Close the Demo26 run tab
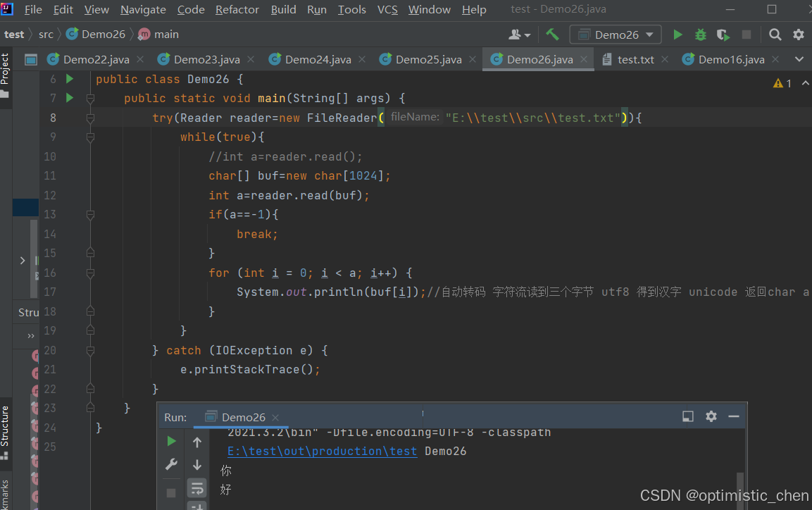Viewport: 812px width, 510px height. pyautogui.click(x=275, y=418)
